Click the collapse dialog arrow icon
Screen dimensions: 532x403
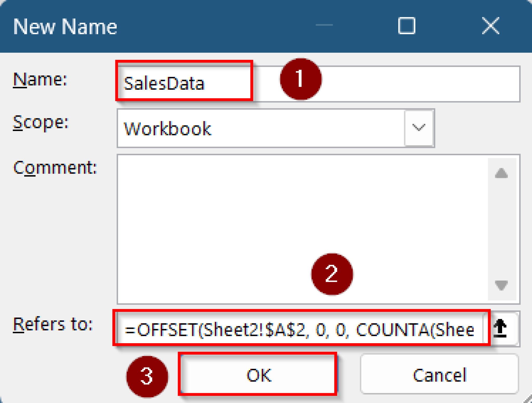click(500, 329)
